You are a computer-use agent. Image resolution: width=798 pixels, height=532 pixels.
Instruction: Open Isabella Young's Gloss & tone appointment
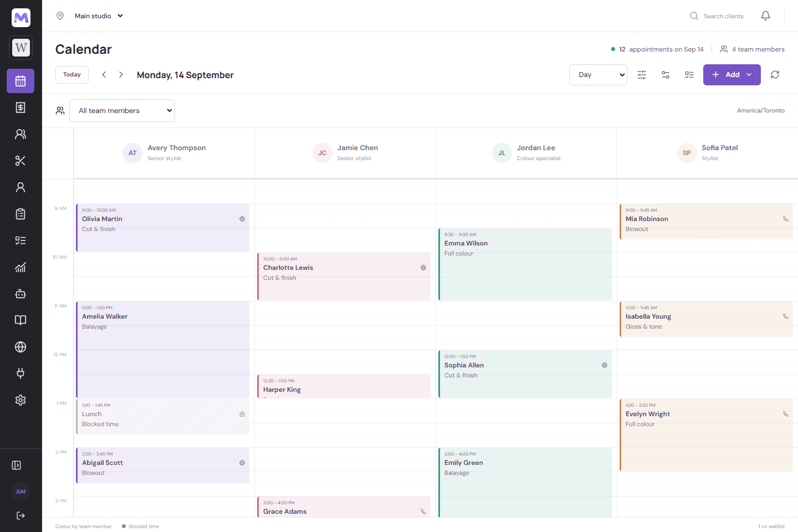coord(706,319)
